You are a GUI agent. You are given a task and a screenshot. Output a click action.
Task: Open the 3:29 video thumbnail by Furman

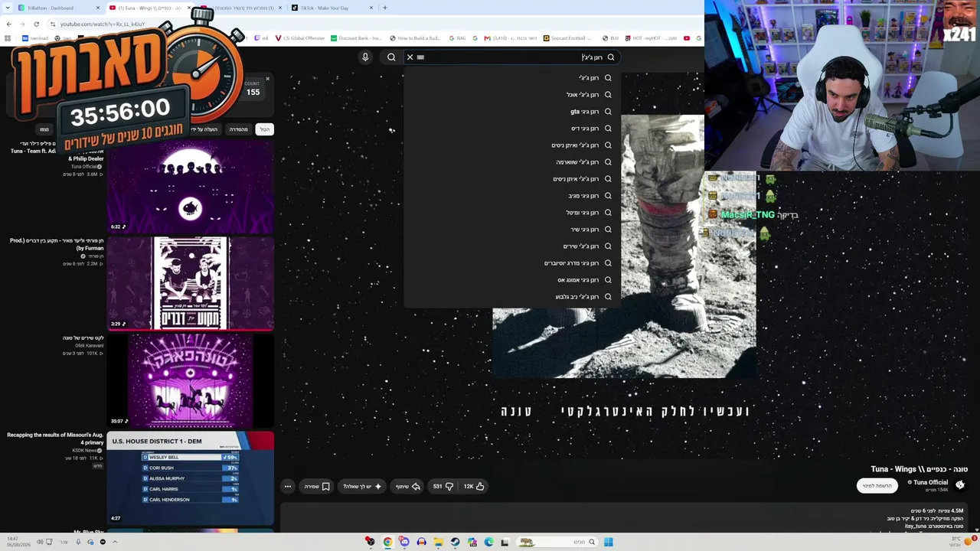click(191, 283)
